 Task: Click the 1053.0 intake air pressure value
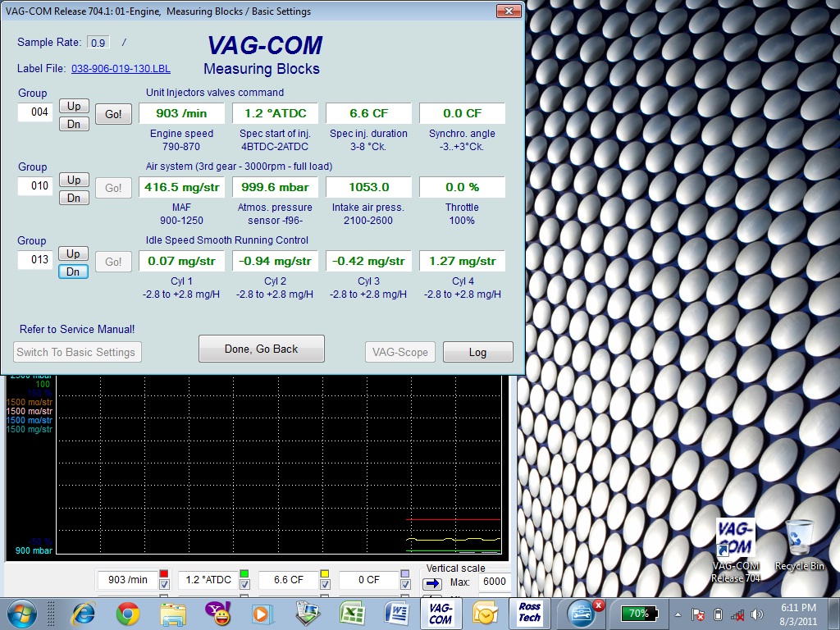(368, 188)
